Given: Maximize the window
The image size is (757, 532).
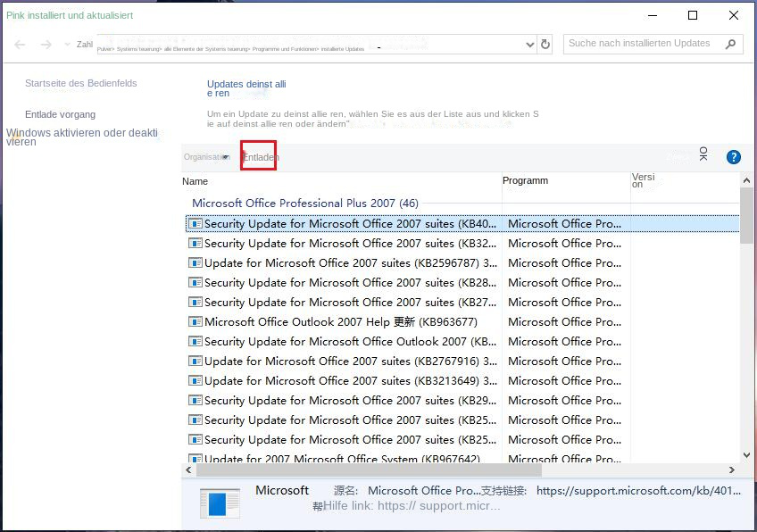Looking at the screenshot, I should 693,15.
